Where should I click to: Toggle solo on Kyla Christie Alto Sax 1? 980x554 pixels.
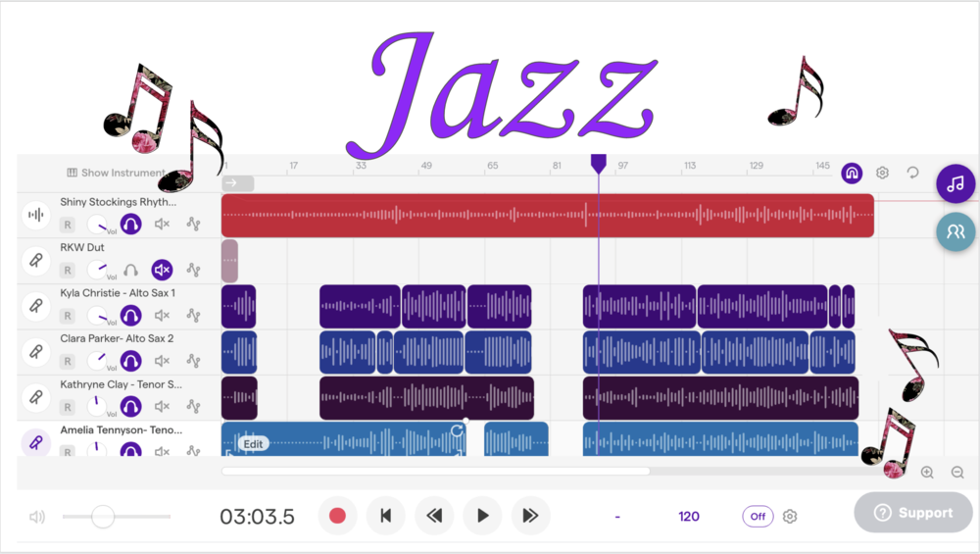(130, 315)
